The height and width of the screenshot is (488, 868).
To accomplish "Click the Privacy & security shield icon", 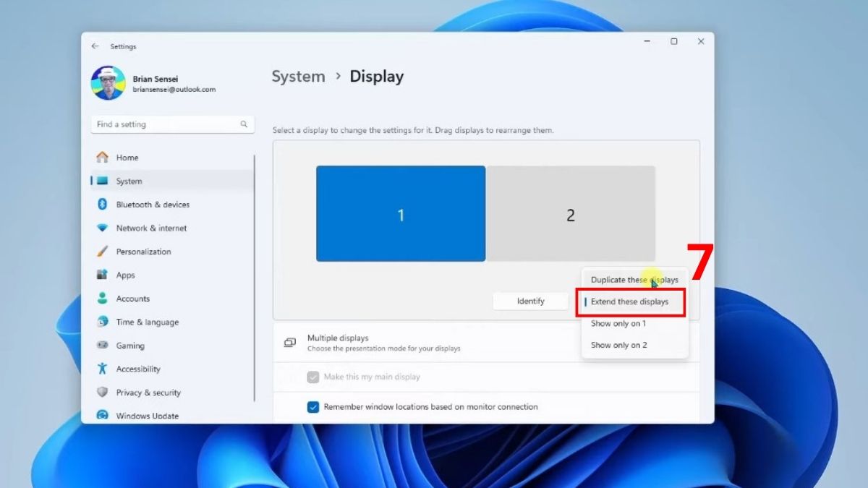I will click(102, 393).
